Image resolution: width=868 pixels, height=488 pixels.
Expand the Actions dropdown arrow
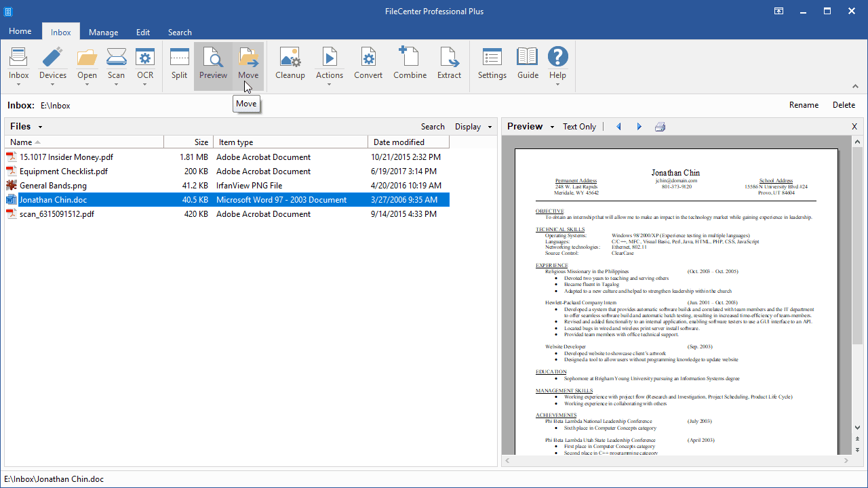(330, 85)
